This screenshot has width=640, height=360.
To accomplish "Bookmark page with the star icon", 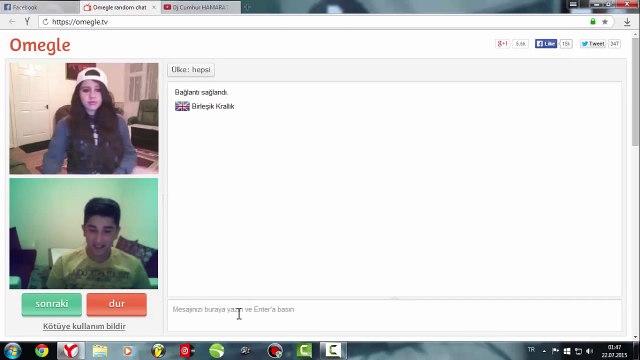I will click(x=605, y=22).
